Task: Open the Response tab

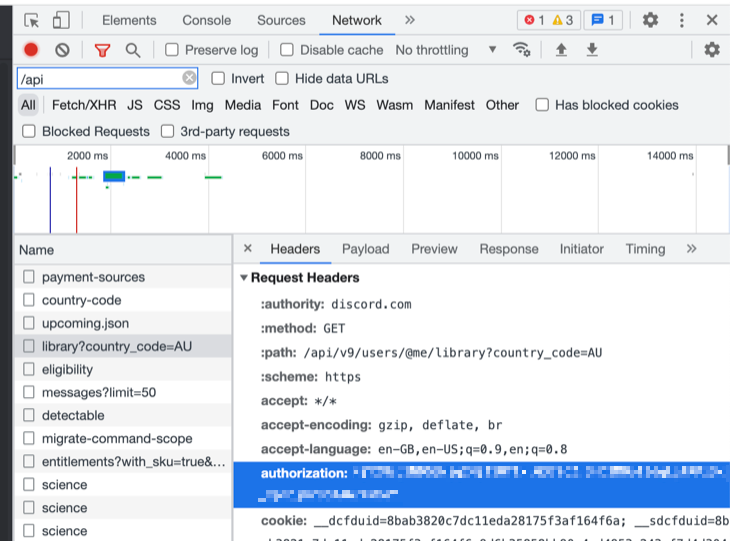Action: pyautogui.click(x=508, y=249)
